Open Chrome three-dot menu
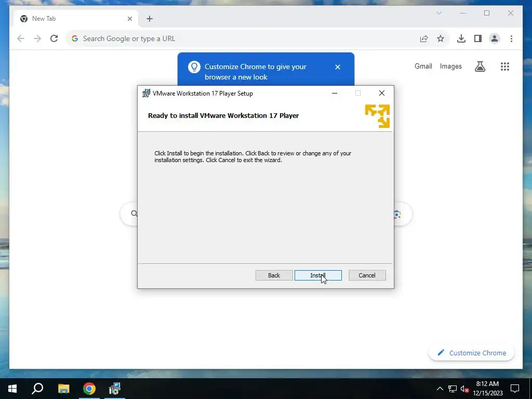Image resolution: width=532 pixels, height=399 pixels. (x=511, y=38)
